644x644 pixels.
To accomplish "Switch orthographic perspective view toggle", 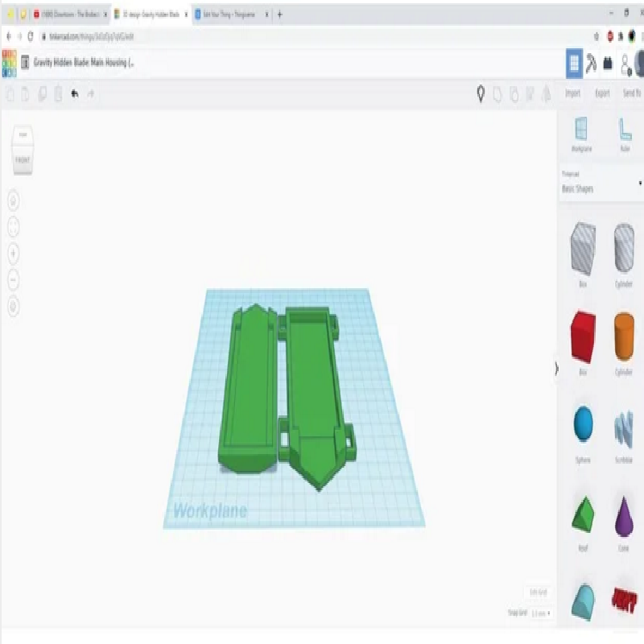I will [14, 307].
